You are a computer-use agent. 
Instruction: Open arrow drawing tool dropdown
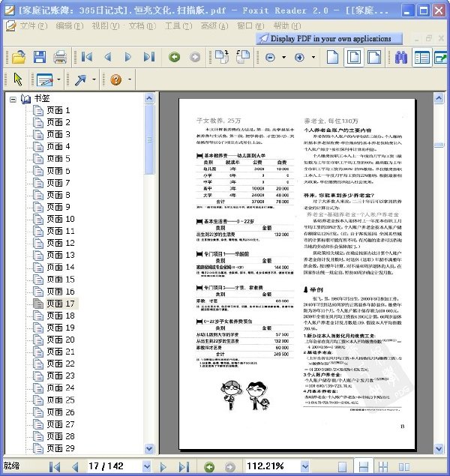94,80
